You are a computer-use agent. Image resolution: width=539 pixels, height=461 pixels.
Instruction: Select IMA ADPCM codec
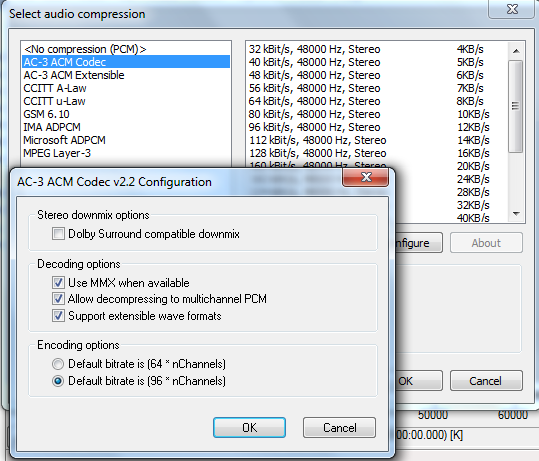[126, 127]
